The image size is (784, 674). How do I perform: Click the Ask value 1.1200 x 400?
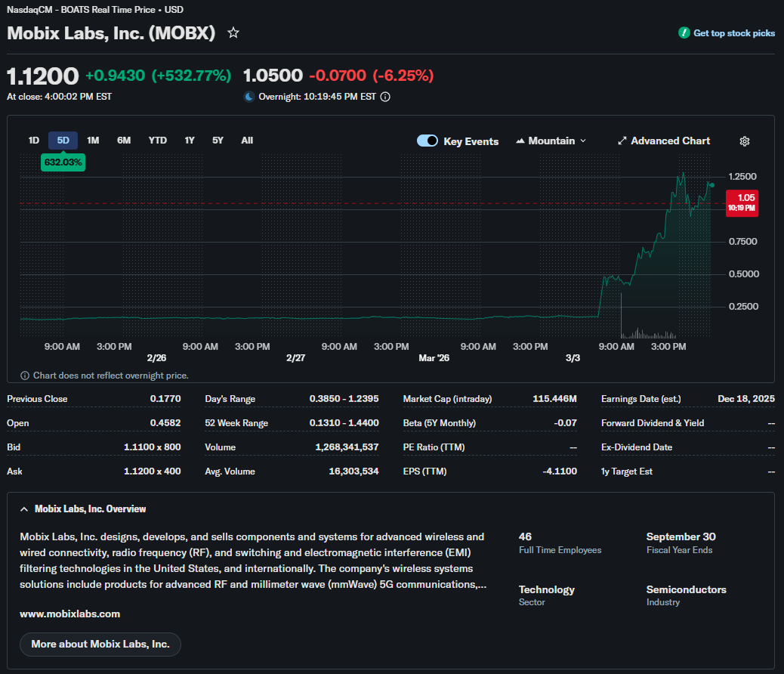(x=152, y=471)
